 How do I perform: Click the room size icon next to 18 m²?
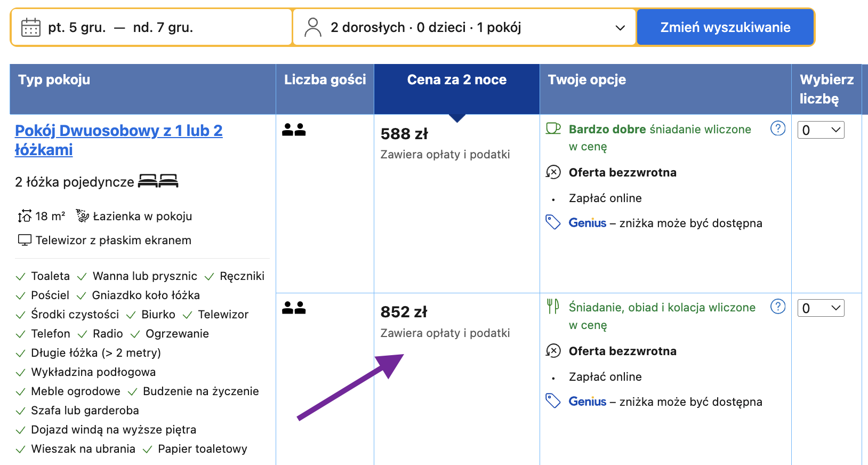[x=25, y=216]
